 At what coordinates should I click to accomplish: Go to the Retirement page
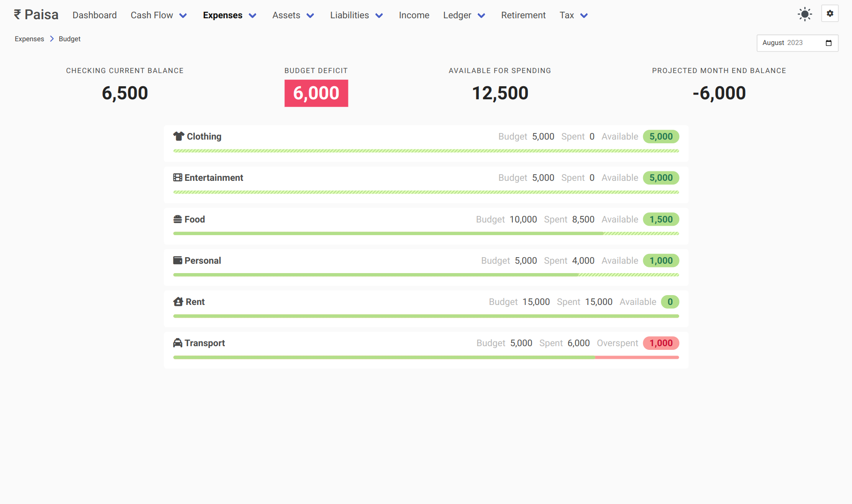(x=523, y=15)
